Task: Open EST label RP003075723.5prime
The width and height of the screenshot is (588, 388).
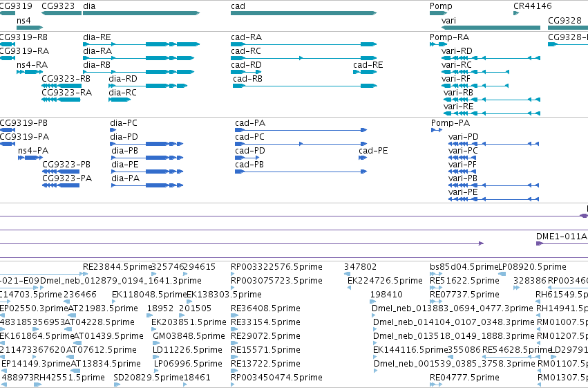Action: click(276, 281)
